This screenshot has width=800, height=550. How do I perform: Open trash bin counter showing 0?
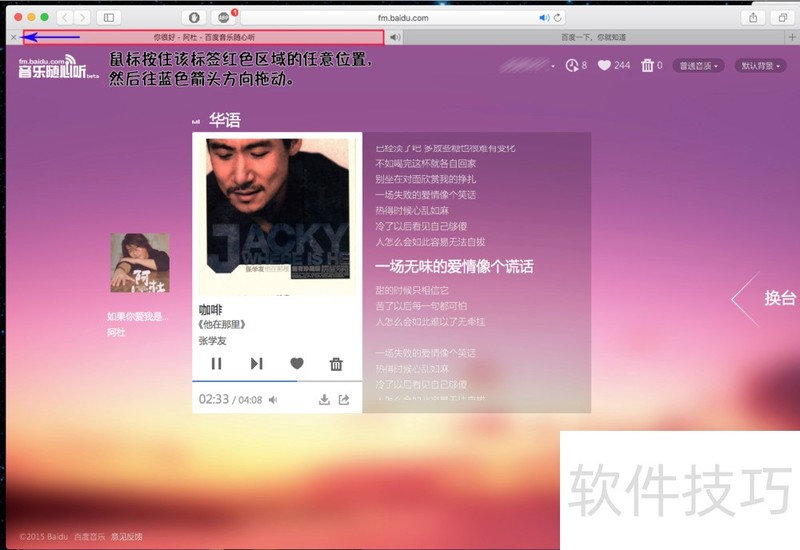click(652, 65)
